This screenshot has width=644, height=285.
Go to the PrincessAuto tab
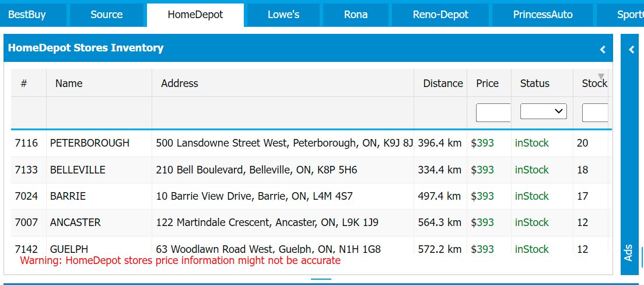click(x=542, y=15)
